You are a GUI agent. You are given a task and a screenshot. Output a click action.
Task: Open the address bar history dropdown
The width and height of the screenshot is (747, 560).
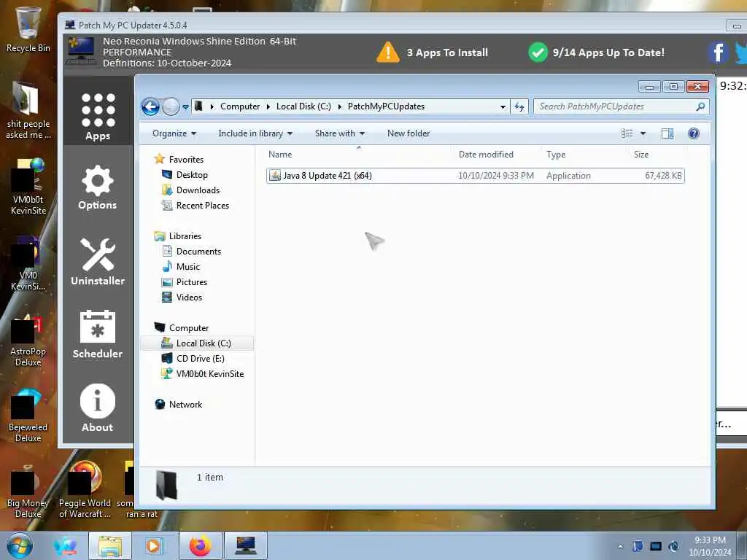503,106
